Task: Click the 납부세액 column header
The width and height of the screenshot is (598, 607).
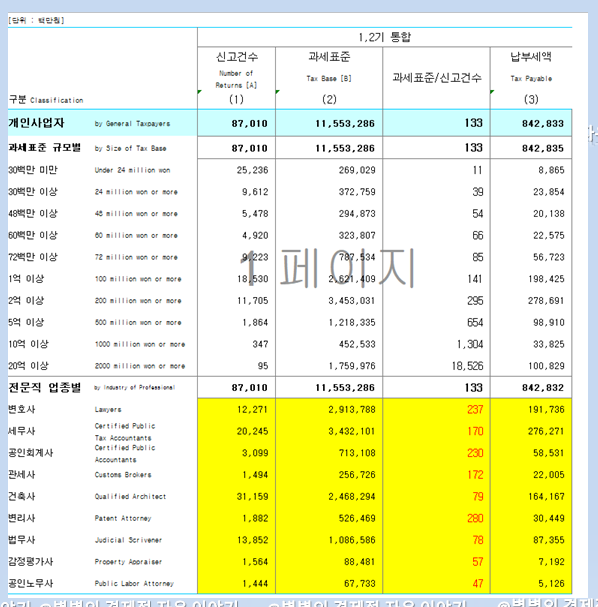Action: (531, 57)
